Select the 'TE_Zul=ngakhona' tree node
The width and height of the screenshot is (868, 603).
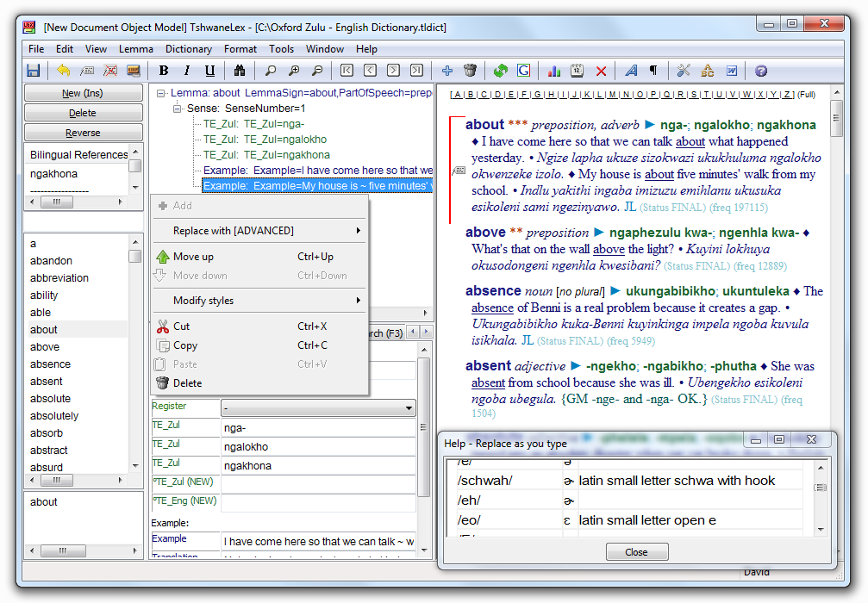point(266,155)
